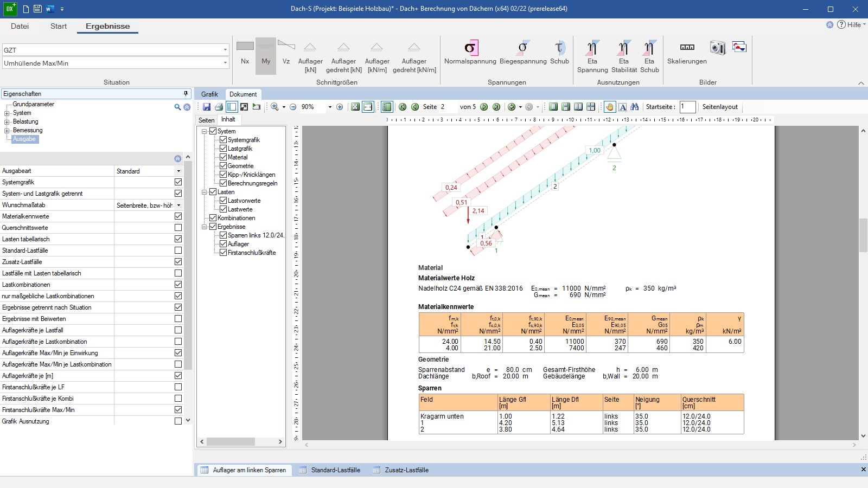Uncheck Kombinationen in content tree
The height and width of the screenshot is (488, 868).
coord(213,218)
